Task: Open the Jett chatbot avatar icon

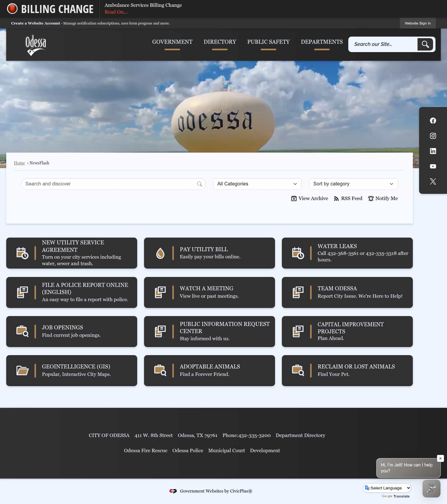Action: (x=431, y=488)
